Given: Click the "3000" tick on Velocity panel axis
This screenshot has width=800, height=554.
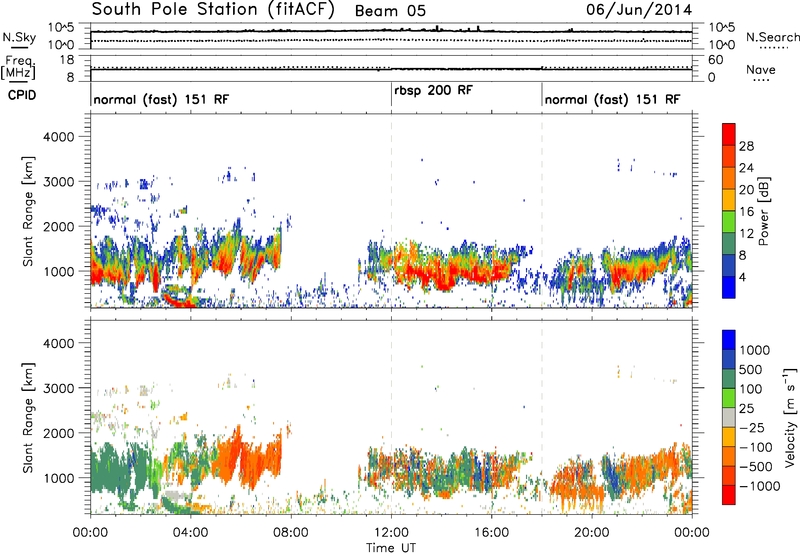Looking at the screenshot, I should 58,388.
